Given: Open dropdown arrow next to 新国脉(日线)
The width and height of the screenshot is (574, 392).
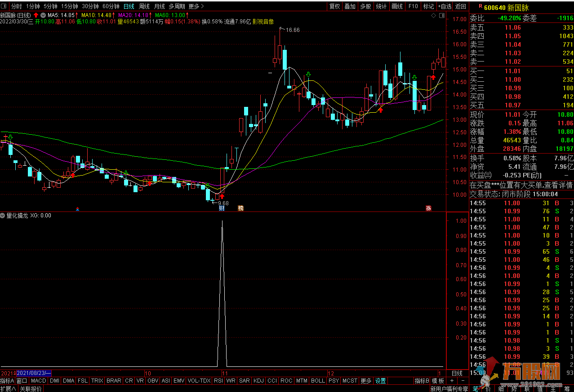Looking at the screenshot, I should click(43, 15).
